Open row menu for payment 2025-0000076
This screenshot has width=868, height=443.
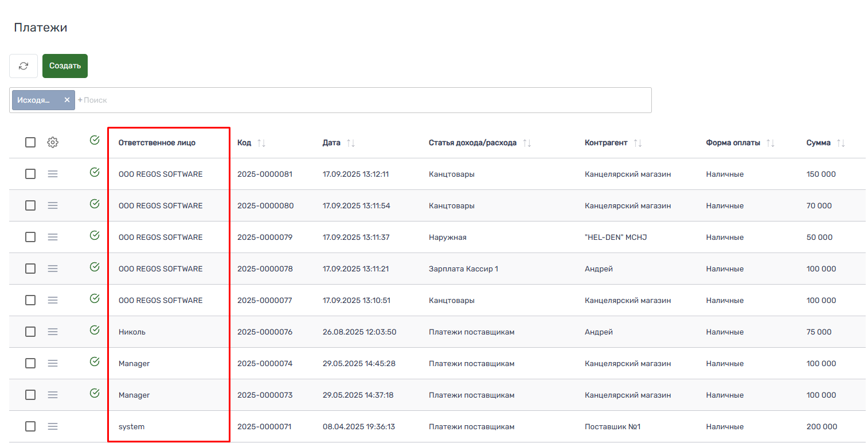coord(53,332)
